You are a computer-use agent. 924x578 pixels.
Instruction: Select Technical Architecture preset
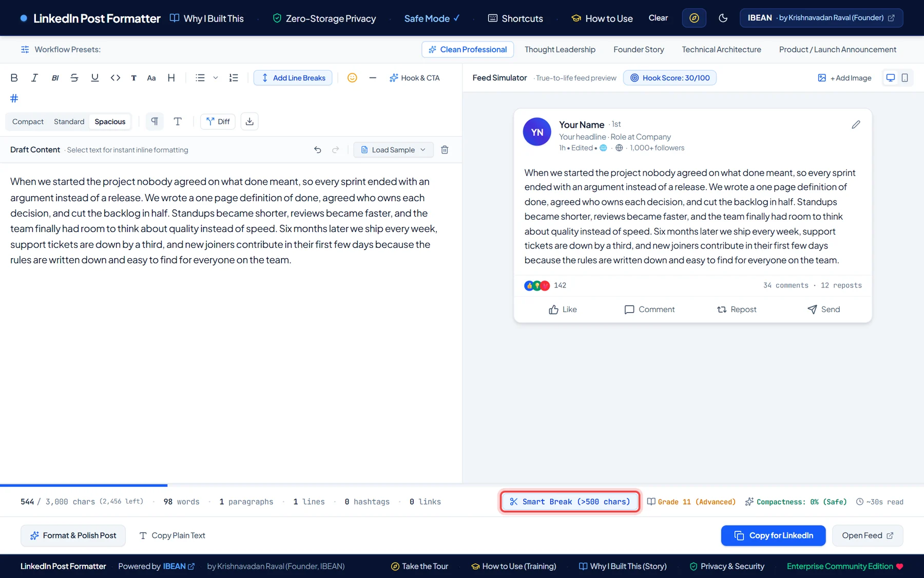[721, 50]
